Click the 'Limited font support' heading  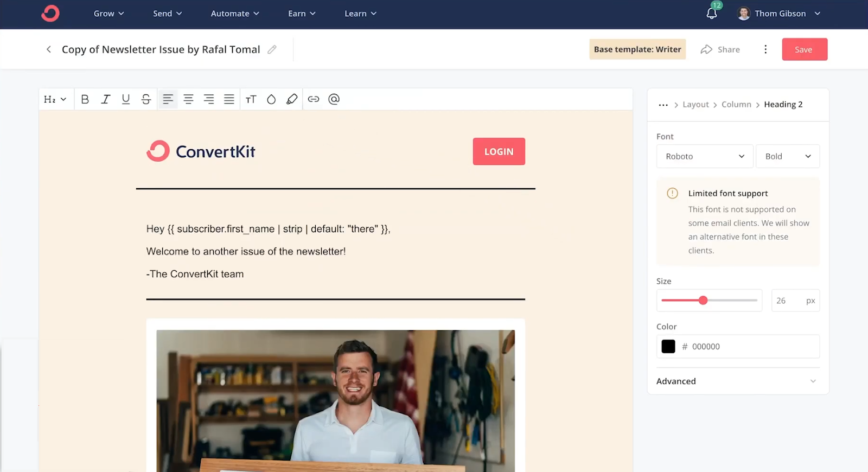coord(728,193)
